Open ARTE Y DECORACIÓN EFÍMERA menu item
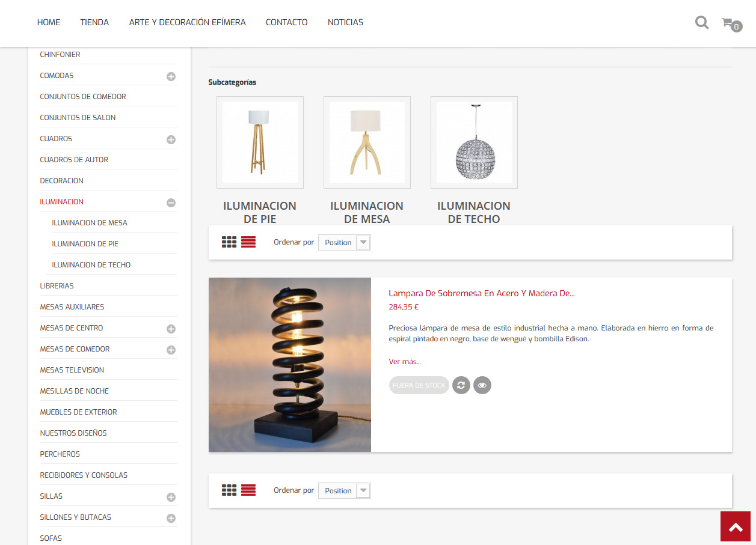The image size is (756, 545). (188, 22)
